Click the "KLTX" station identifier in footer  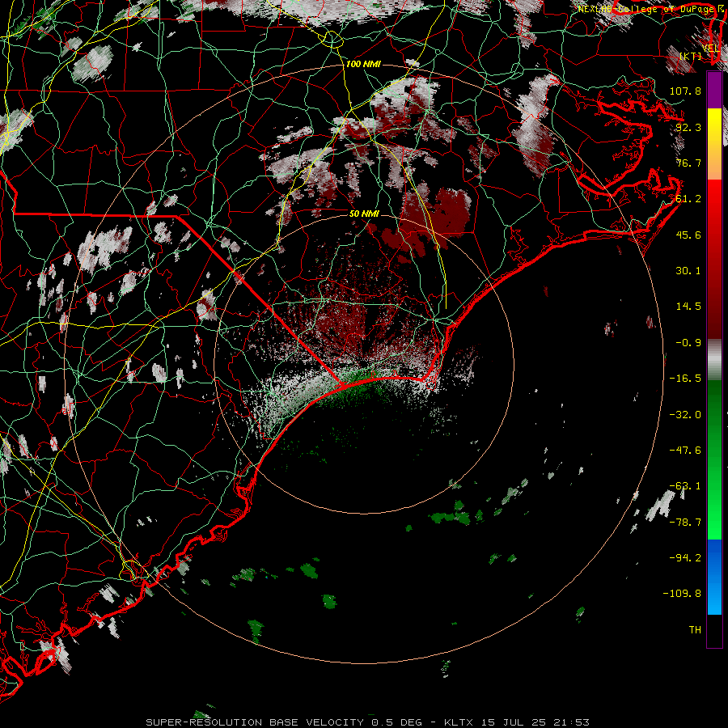(459, 722)
